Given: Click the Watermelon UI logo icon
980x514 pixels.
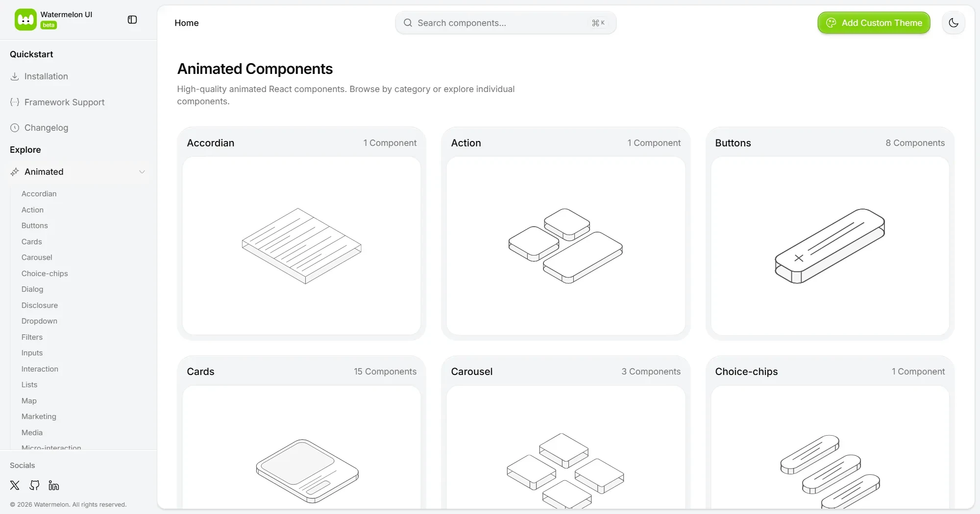Looking at the screenshot, I should (25, 20).
